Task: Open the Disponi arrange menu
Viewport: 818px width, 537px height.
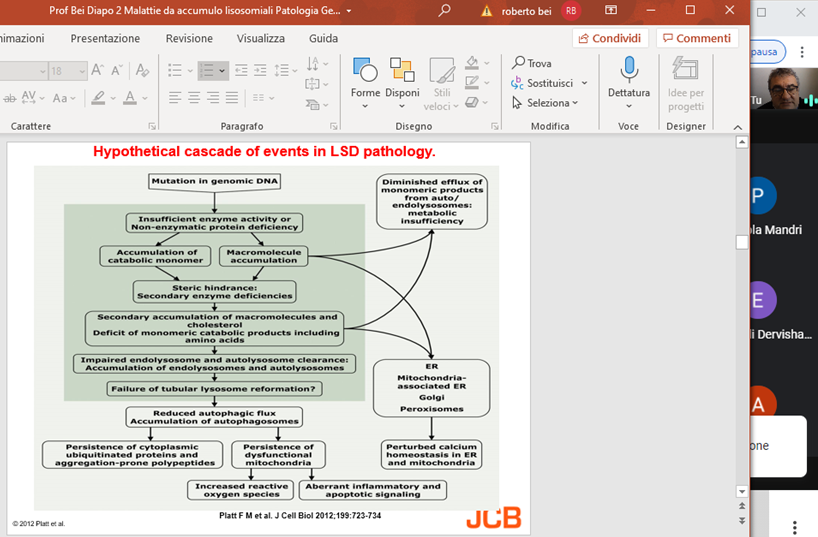Action: 402,83
